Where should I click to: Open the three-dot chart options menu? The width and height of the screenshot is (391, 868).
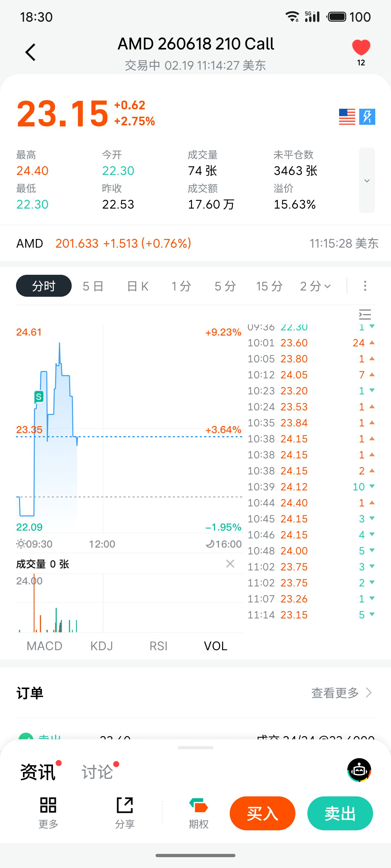point(365,286)
